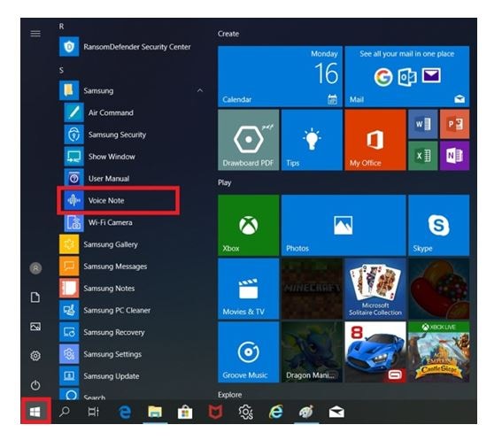The height and width of the screenshot is (448, 502).
Task: Open McAfee from taskbar
Action: tap(215, 413)
